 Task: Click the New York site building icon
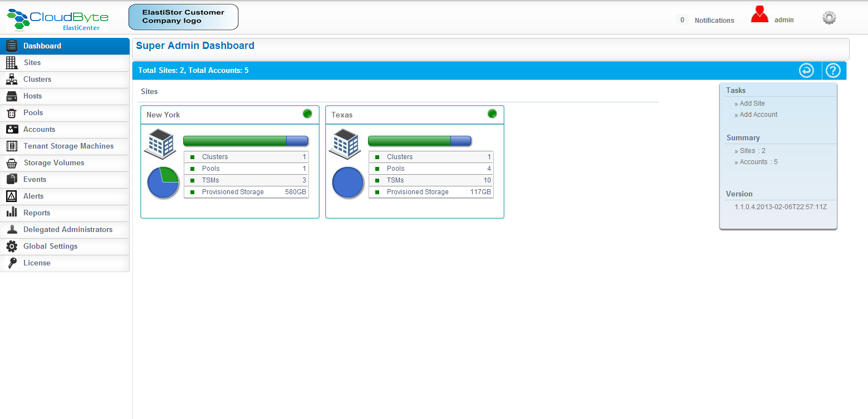(x=160, y=142)
